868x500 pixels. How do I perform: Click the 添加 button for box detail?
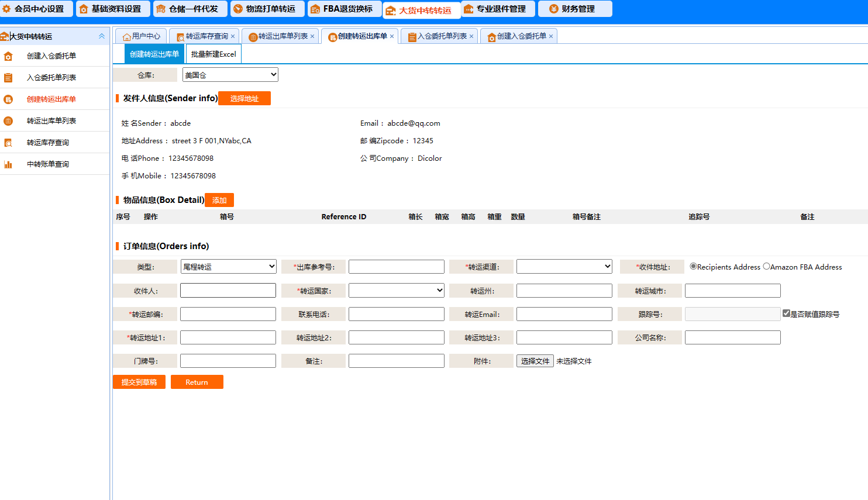coord(219,200)
